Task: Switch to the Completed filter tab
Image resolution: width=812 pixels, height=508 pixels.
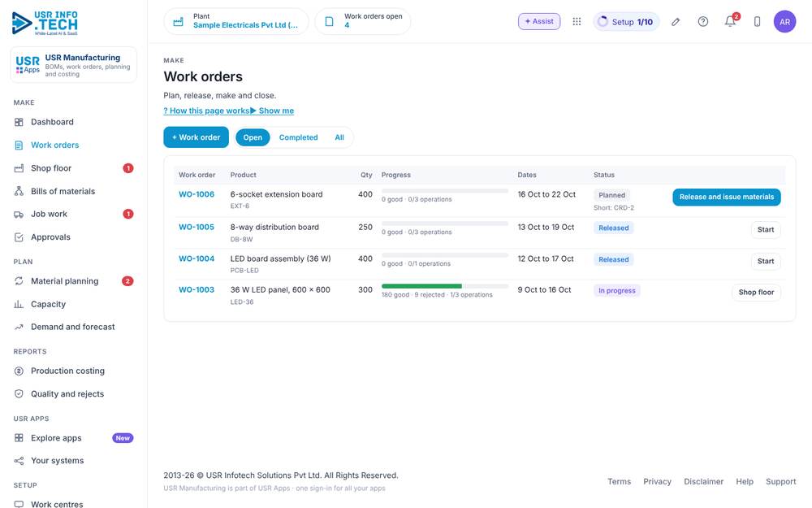Action: [298, 137]
